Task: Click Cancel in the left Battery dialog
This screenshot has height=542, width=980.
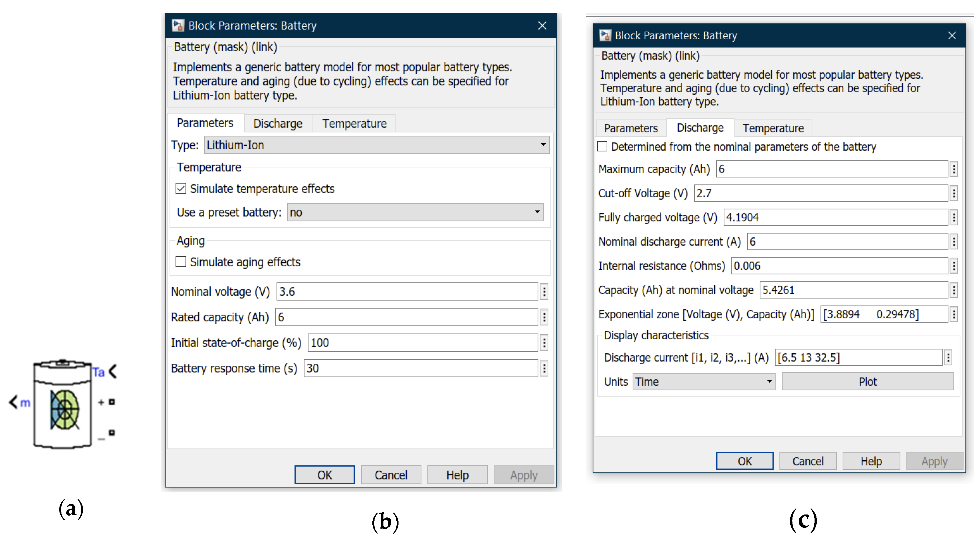Action: click(x=391, y=475)
